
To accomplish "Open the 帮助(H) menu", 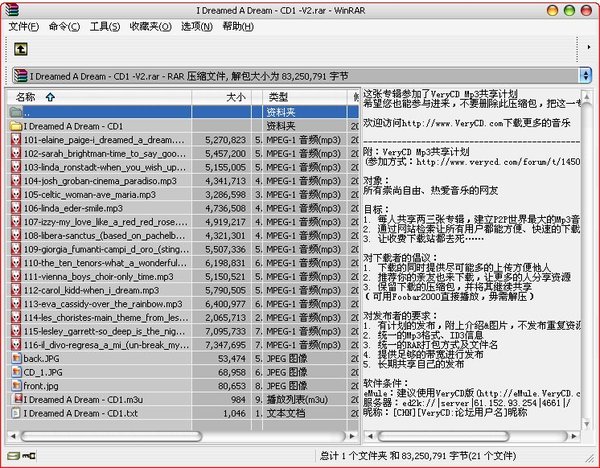I will (x=238, y=26).
